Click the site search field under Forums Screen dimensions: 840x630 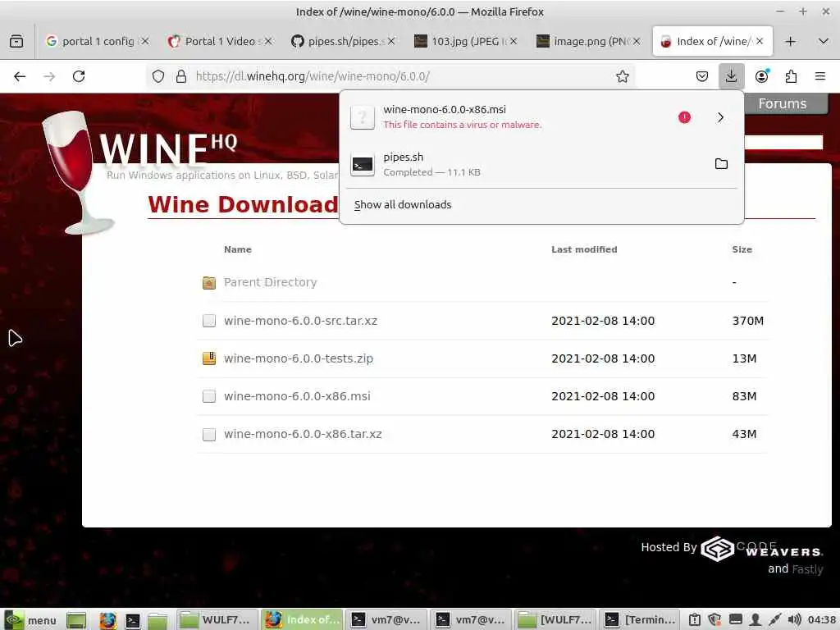[783, 142]
